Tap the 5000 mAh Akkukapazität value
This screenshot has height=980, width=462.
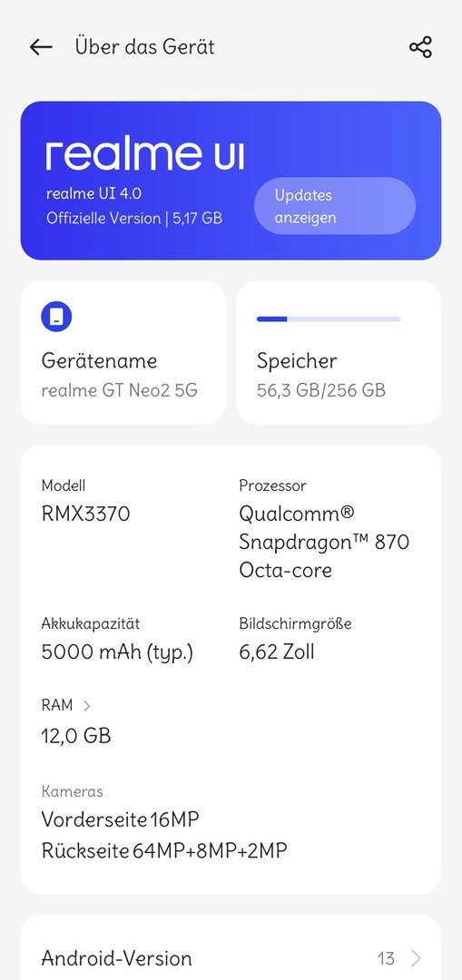(x=117, y=652)
